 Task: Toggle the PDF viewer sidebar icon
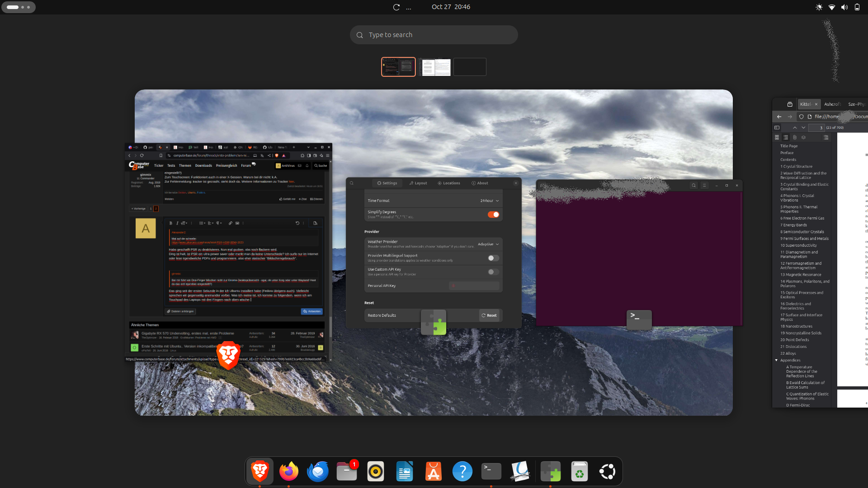click(777, 127)
